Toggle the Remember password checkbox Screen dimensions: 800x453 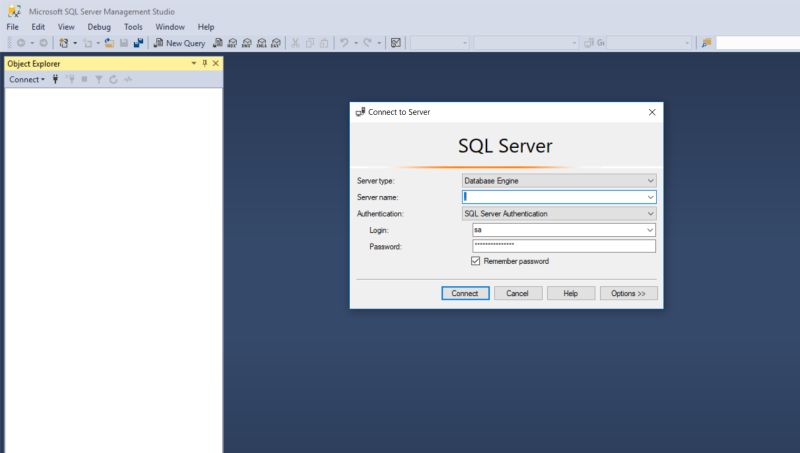pyautogui.click(x=476, y=261)
